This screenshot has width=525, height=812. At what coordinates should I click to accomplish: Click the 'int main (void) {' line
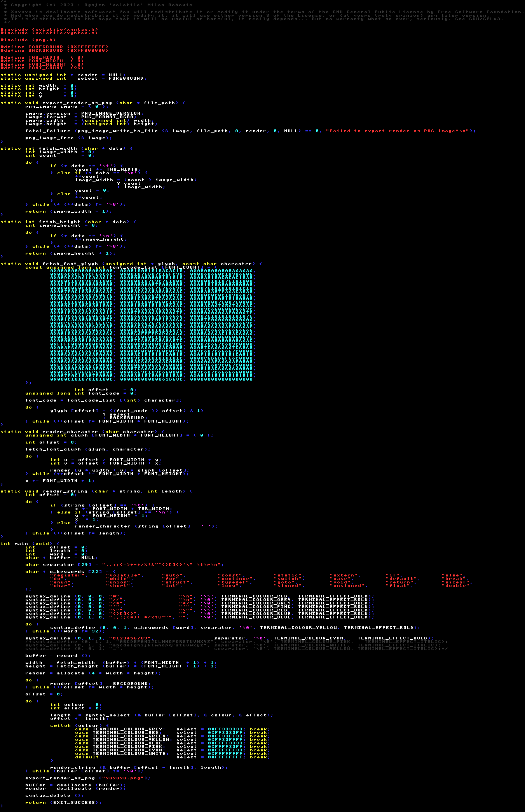click(30, 544)
